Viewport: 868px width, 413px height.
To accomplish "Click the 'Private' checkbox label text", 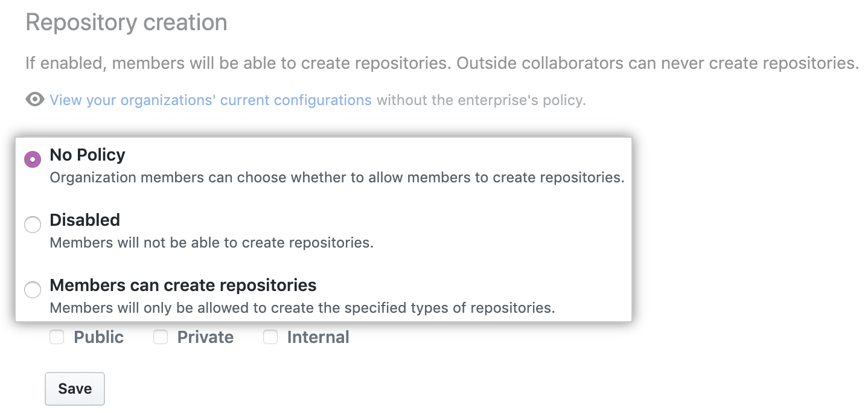I will (205, 338).
